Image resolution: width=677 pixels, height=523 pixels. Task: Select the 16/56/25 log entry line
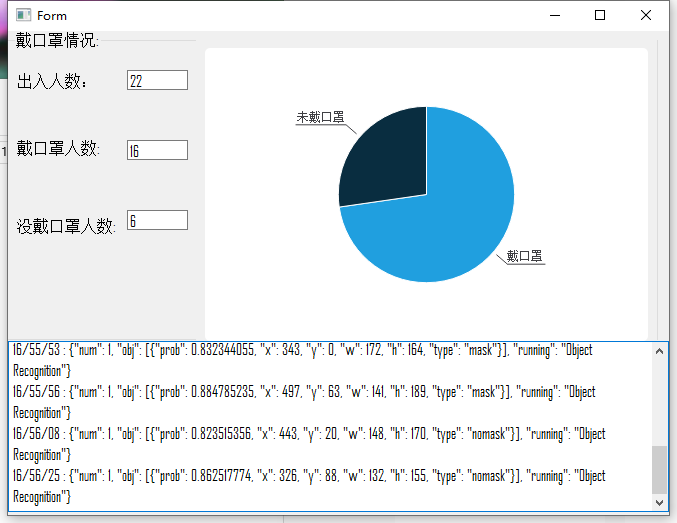(300, 477)
